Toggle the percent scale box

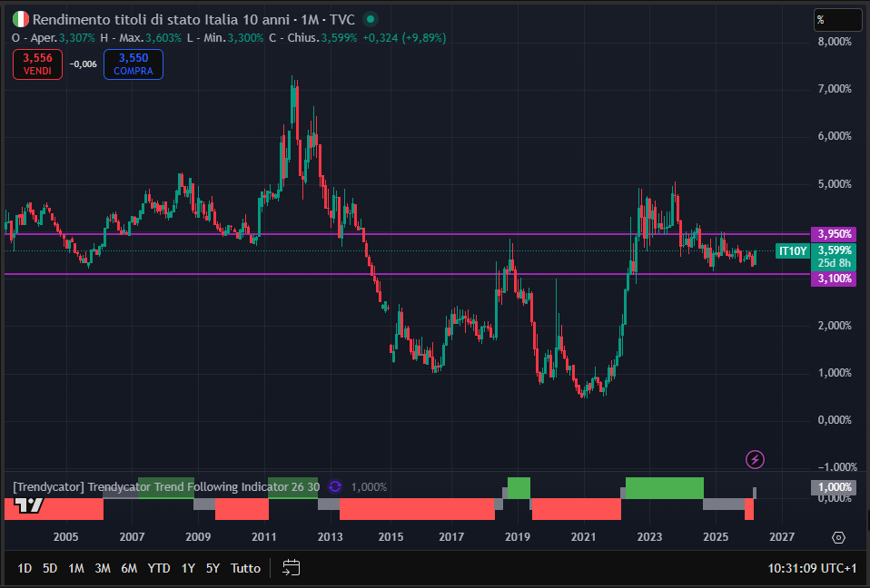point(836,19)
